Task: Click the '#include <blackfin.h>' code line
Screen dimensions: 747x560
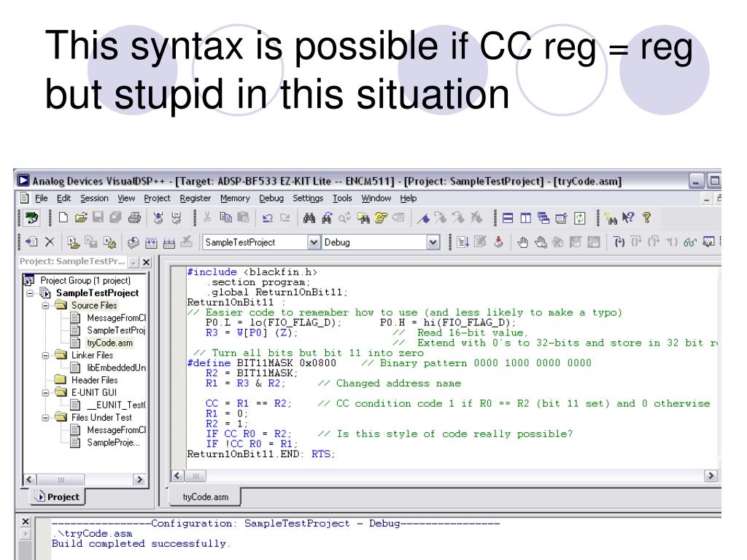Action: pos(252,273)
